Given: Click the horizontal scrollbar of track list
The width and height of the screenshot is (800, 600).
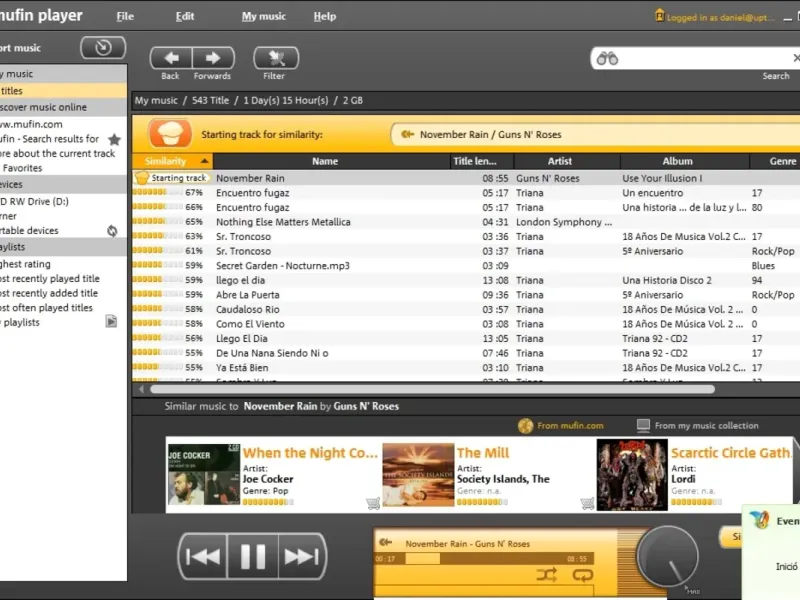Looking at the screenshot, I should click(433, 389).
